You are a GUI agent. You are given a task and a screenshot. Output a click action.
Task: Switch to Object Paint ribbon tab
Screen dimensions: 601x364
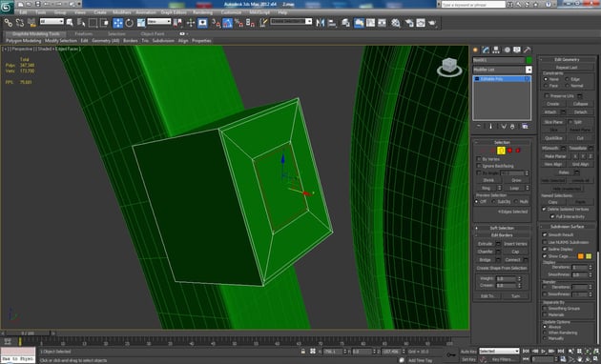pyautogui.click(x=153, y=33)
